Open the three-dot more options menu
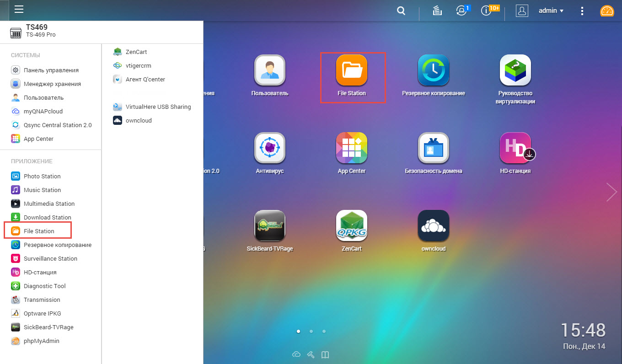Image resolution: width=622 pixels, height=364 pixels. click(582, 11)
